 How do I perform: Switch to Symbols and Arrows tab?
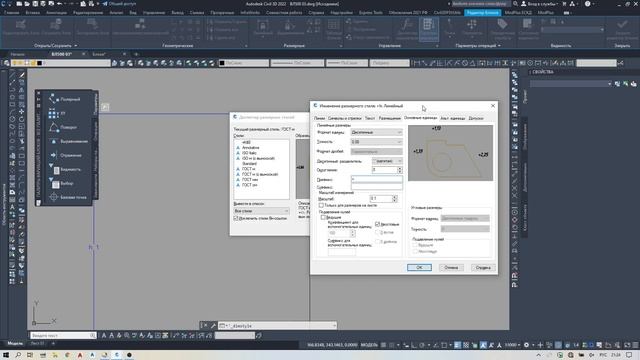(x=345, y=118)
